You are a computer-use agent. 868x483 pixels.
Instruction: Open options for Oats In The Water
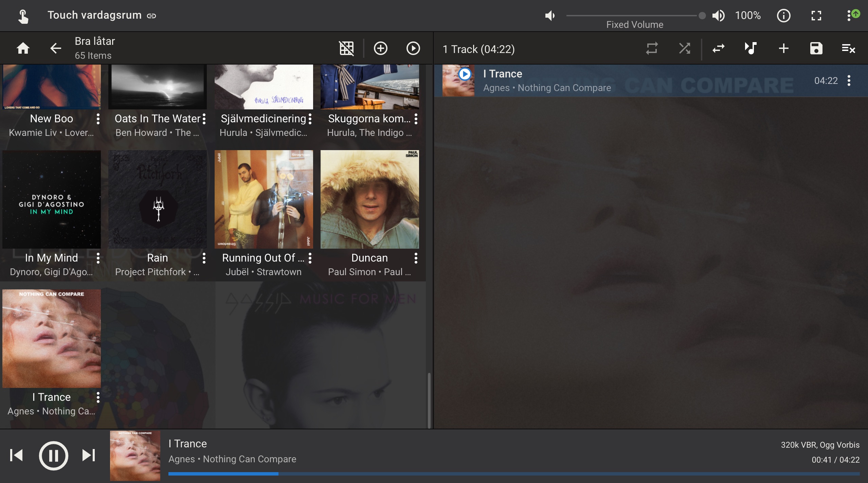click(x=204, y=119)
